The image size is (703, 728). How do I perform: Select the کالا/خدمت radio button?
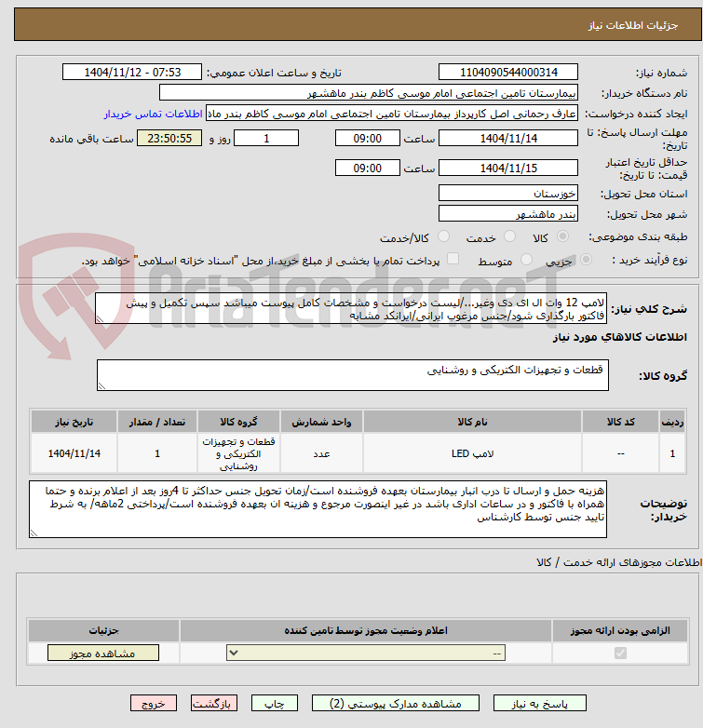point(444,236)
